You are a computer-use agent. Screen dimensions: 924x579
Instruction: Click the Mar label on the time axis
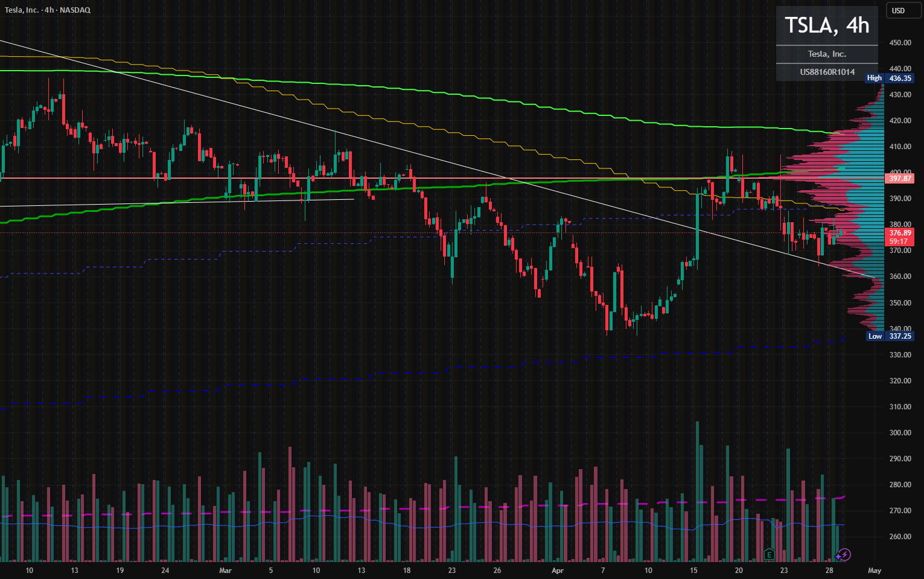(x=225, y=571)
